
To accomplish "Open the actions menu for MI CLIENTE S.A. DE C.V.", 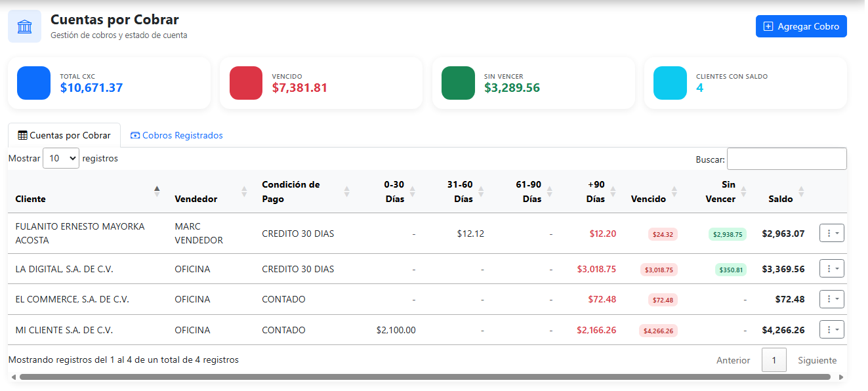I will click(831, 329).
